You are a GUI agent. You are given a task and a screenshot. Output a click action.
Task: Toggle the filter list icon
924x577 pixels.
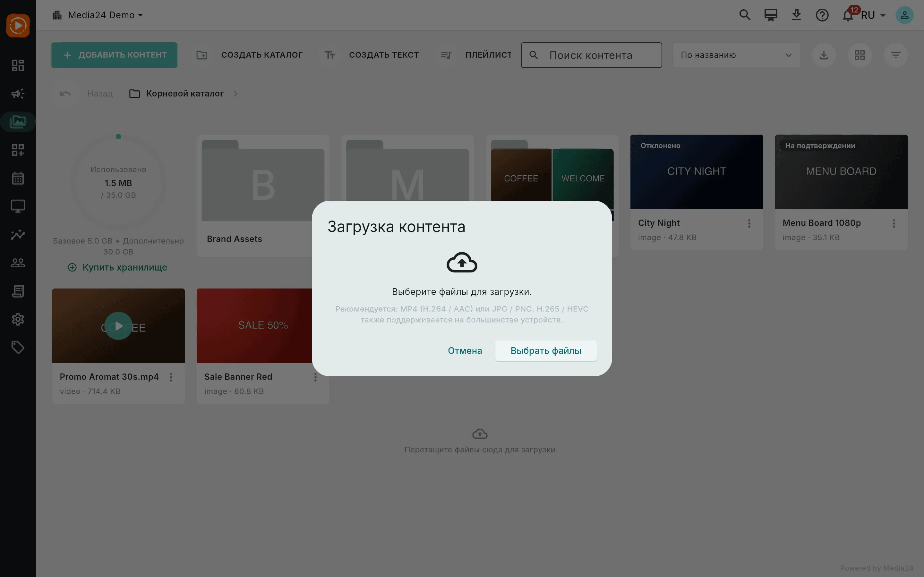[895, 55]
